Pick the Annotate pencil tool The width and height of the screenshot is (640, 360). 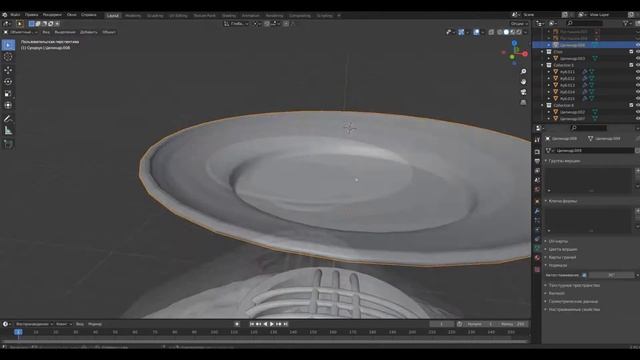pyautogui.click(x=8, y=119)
